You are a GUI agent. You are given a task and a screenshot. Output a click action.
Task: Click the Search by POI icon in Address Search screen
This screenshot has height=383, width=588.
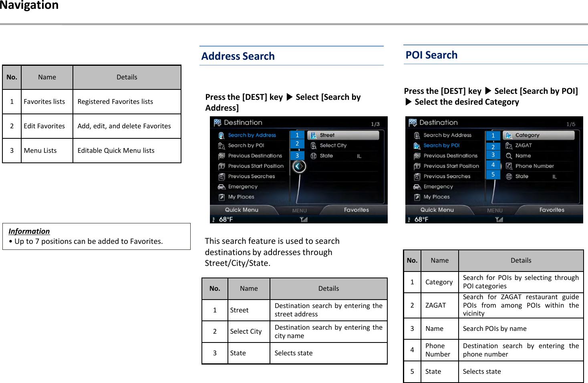click(x=222, y=146)
